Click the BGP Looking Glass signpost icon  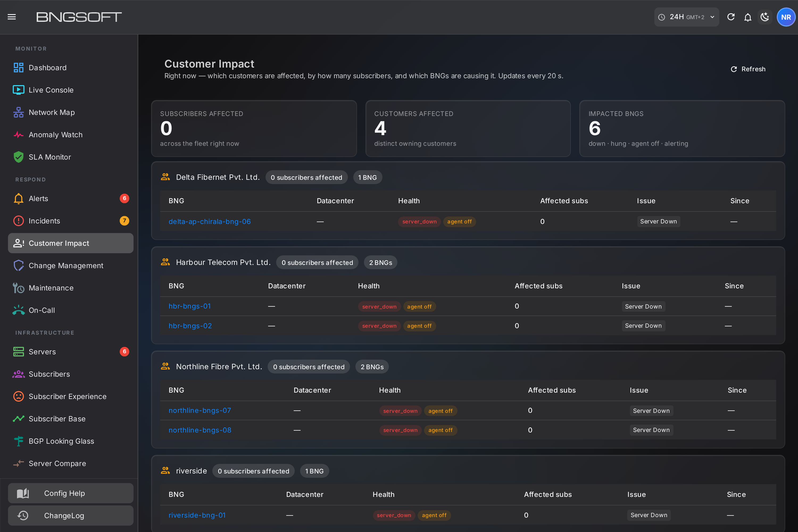pyautogui.click(x=18, y=441)
